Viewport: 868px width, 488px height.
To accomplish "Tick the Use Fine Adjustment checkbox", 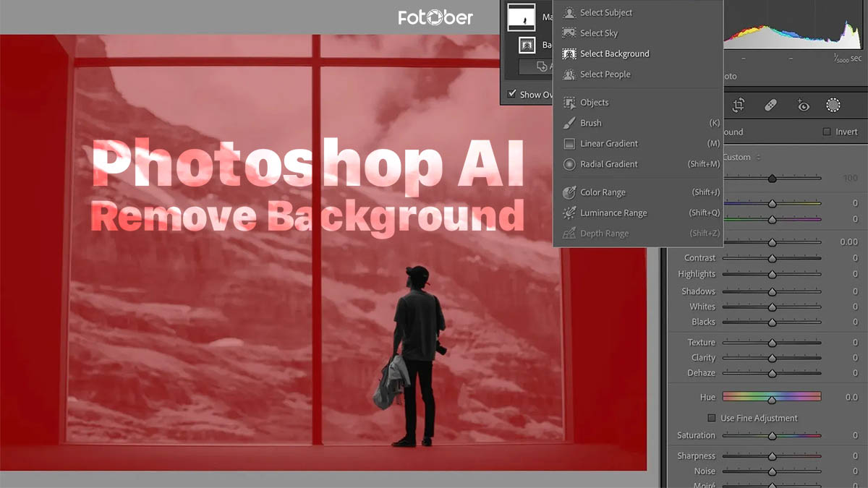I will click(712, 419).
